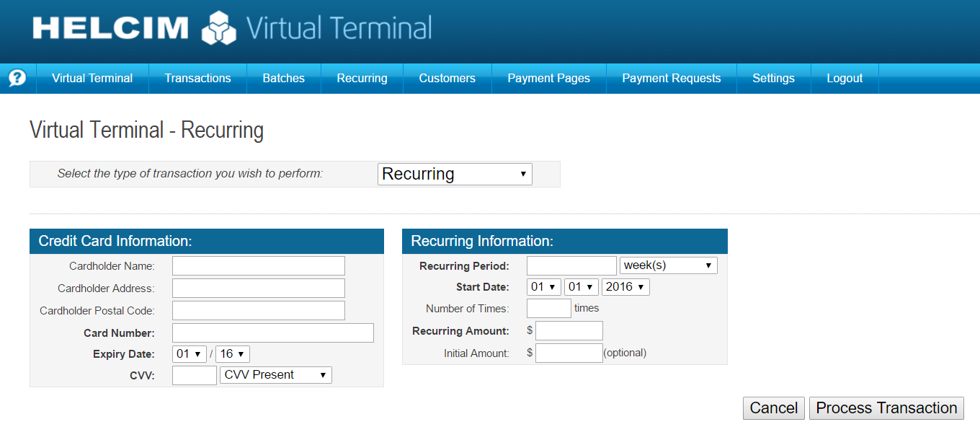Open the recurring period week(s) dropdown
Viewport: 980px width, 427px height.
[x=668, y=265]
